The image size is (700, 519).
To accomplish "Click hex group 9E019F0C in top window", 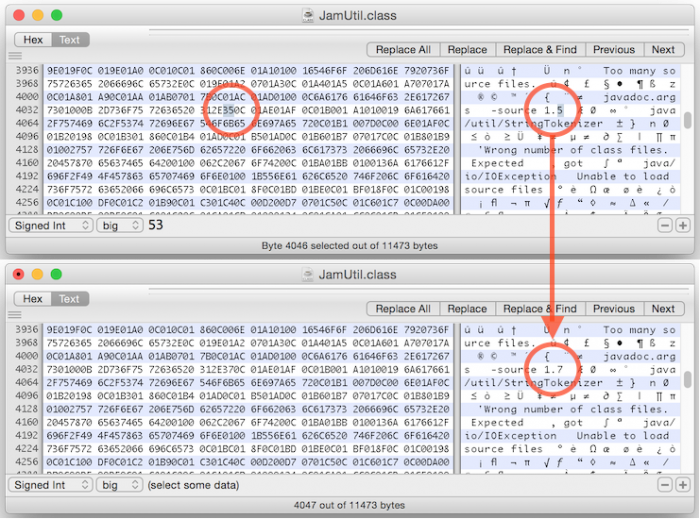I will pos(70,71).
